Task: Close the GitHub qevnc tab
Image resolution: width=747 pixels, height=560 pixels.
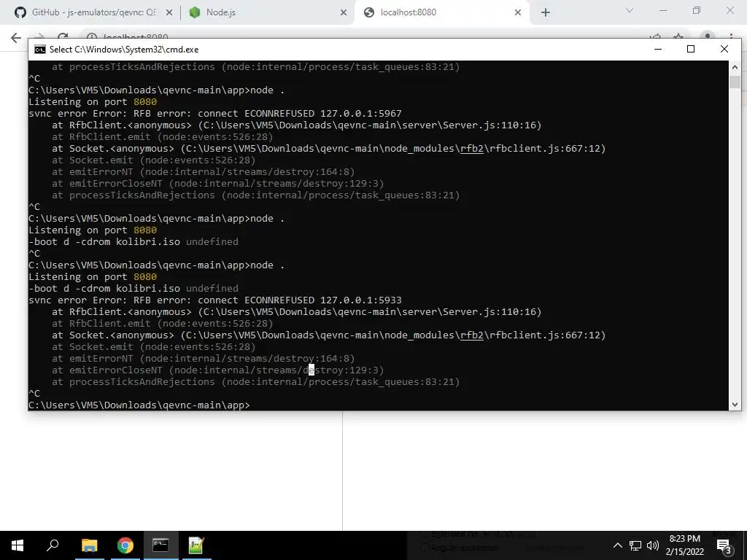Action: point(169,13)
